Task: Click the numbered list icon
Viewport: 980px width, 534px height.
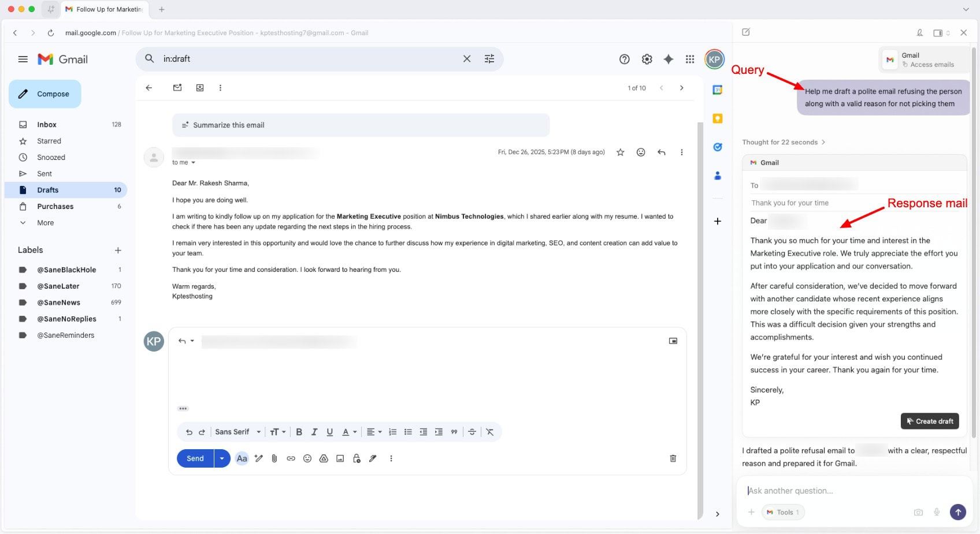Action: pyautogui.click(x=392, y=432)
